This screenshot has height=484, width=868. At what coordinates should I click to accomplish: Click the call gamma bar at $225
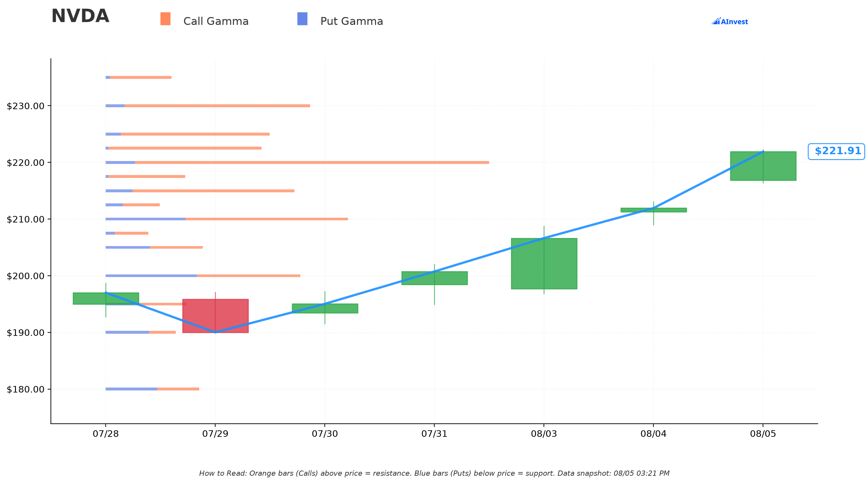point(195,134)
